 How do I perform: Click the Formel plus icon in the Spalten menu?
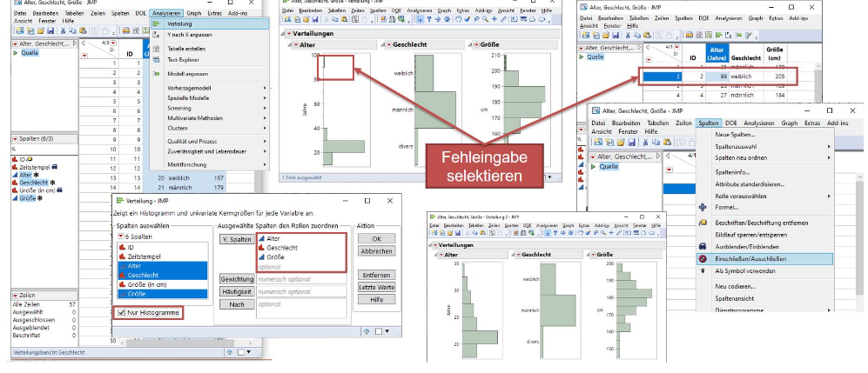coord(703,207)
